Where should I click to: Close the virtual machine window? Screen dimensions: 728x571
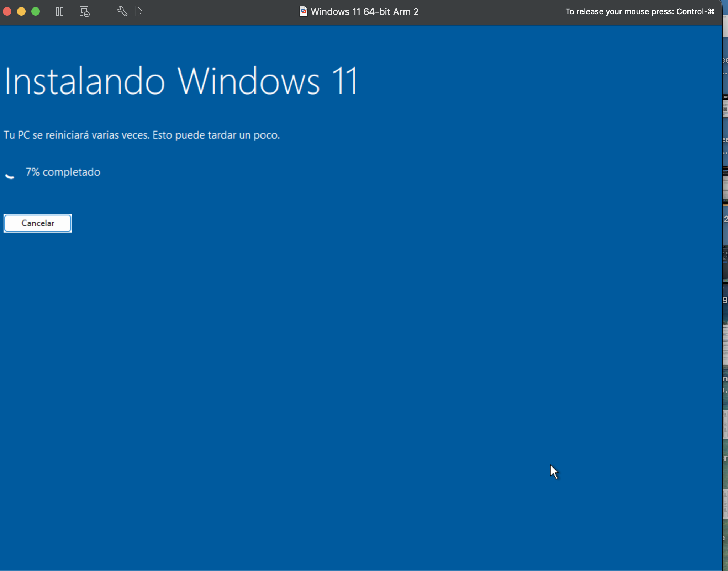[7, 11]
